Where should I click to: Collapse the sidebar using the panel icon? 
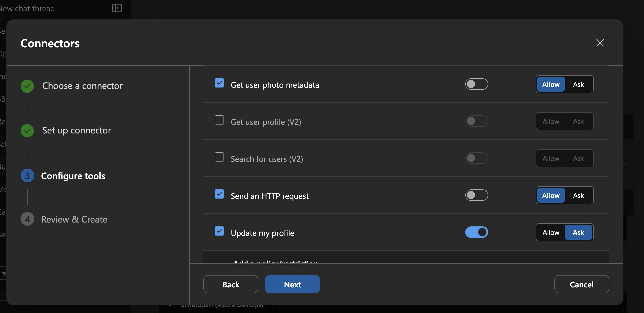pyautogui.click(x=117, y=8)
